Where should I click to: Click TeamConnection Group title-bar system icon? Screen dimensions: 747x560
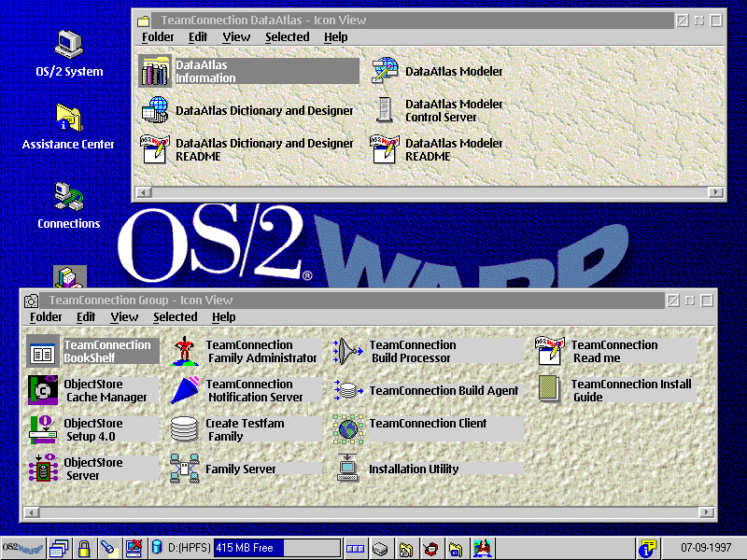[x=32, y=301]
